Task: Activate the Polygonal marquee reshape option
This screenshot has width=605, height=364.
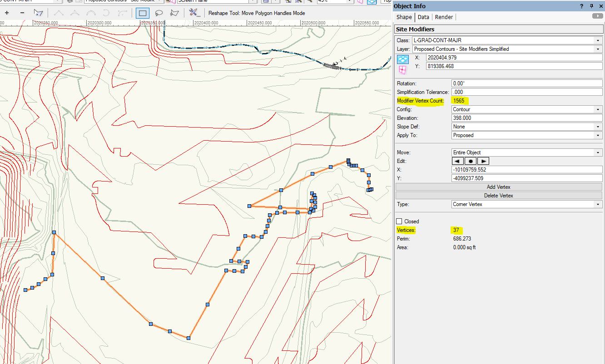Action: (x=174, y=13)
